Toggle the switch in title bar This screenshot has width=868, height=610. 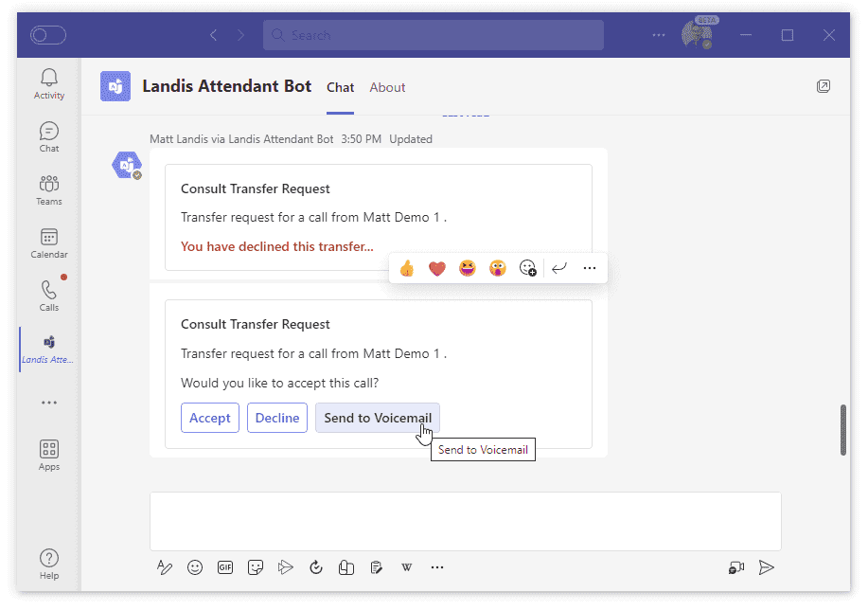(x=48, y=35)
